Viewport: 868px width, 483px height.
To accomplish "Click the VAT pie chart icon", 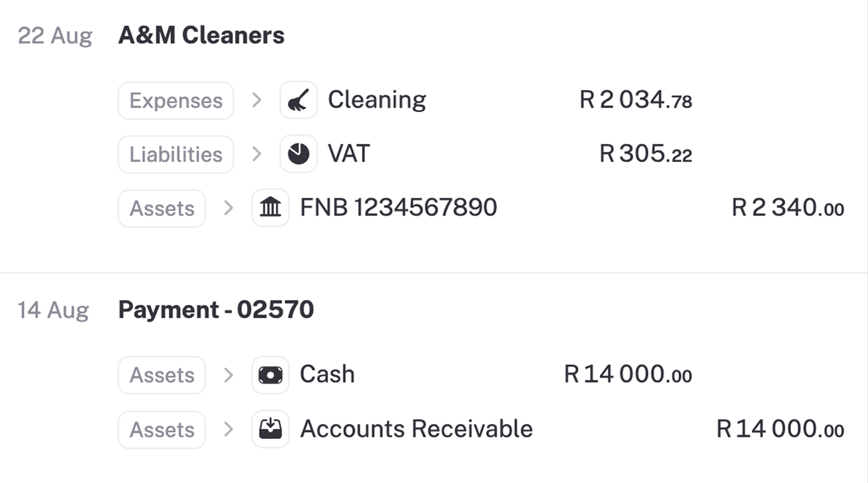I will 298,154.
